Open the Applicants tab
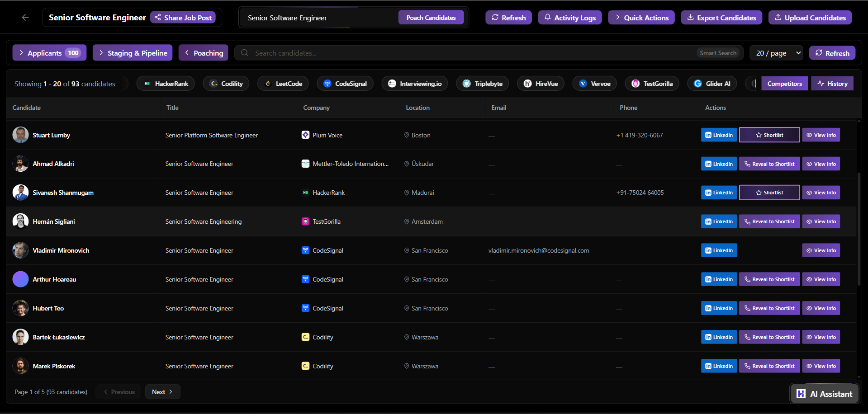 pos(49,53)
